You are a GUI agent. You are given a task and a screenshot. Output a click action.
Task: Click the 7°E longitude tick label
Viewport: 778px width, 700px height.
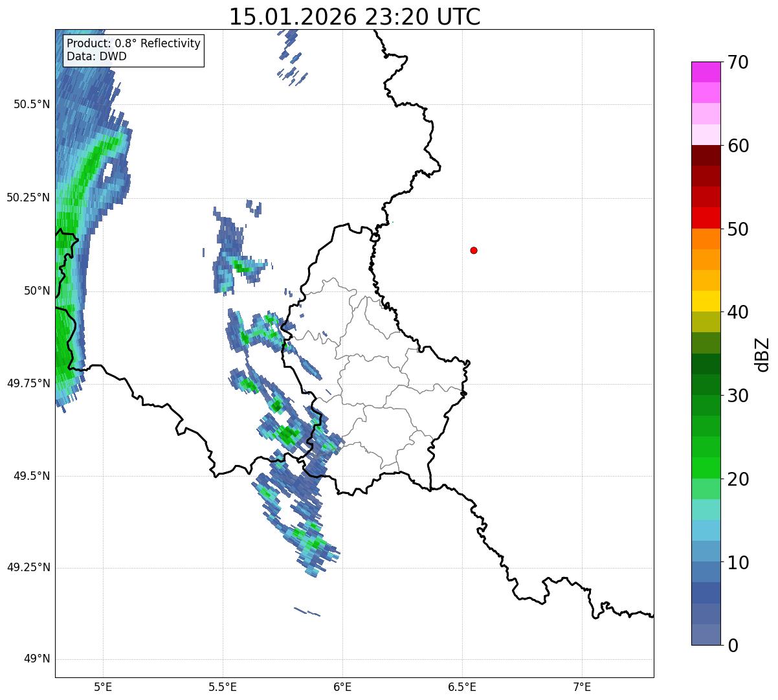(582, 686)
